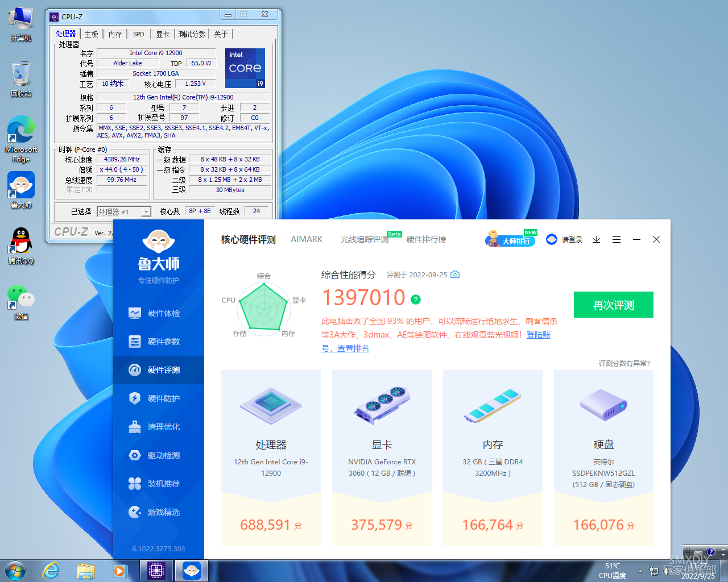
Task: Click the taskbar clock 2022/9/25
Action: (698, 571)
